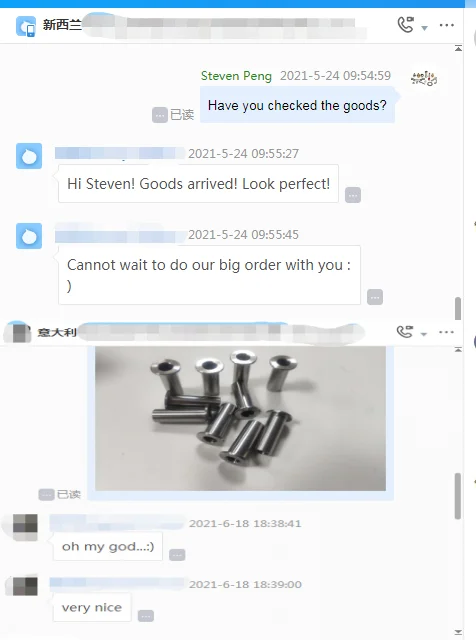Open the three-dot more menu in the 新西兰 chat header
The height and width of the screenshot is (640, 476).
click(447, 25)
